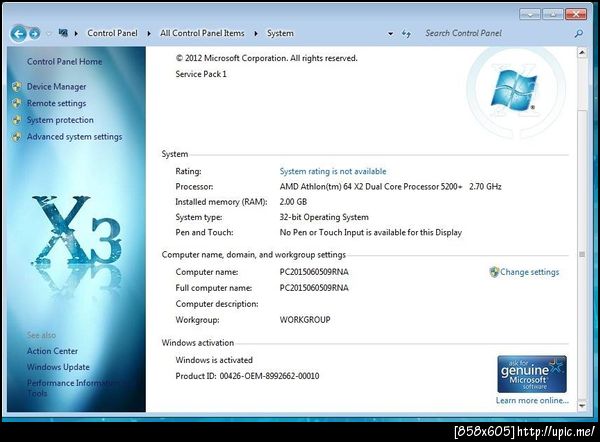Expand the arrow after the computer icon
The width and height of the screenshot is (600, 442).
[76, 33]
